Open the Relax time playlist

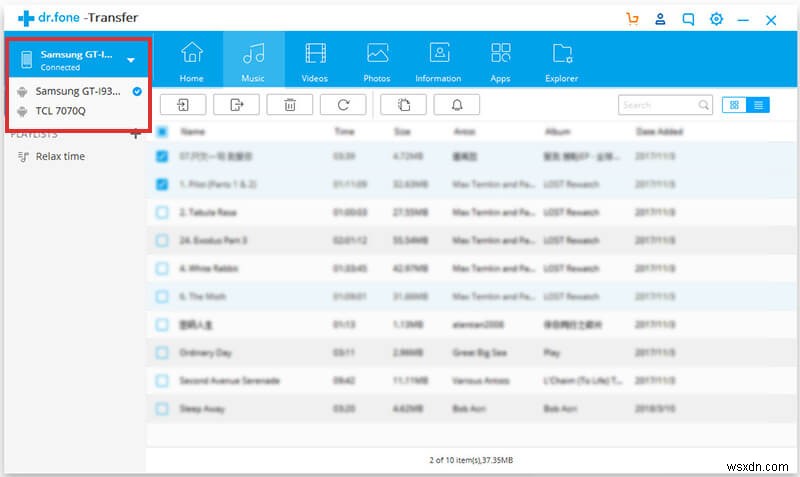coord(60,156)
